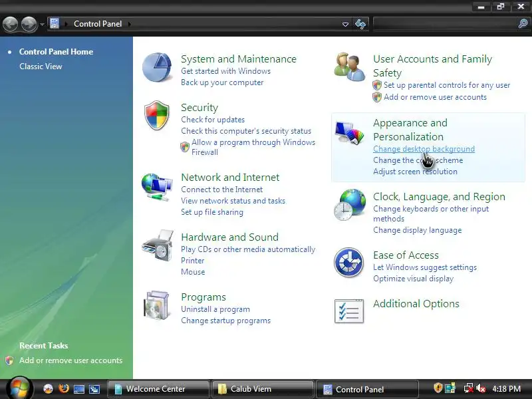Click the Show Desktop quick launch icon
The height and width of the screenshot is (399, 532).
pos(79,389)
